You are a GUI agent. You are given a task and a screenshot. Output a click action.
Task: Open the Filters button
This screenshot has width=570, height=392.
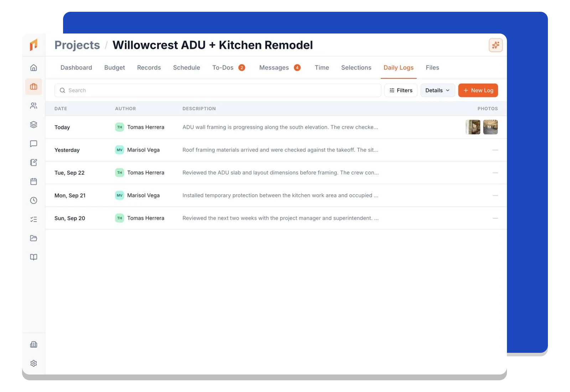point(401,90)
